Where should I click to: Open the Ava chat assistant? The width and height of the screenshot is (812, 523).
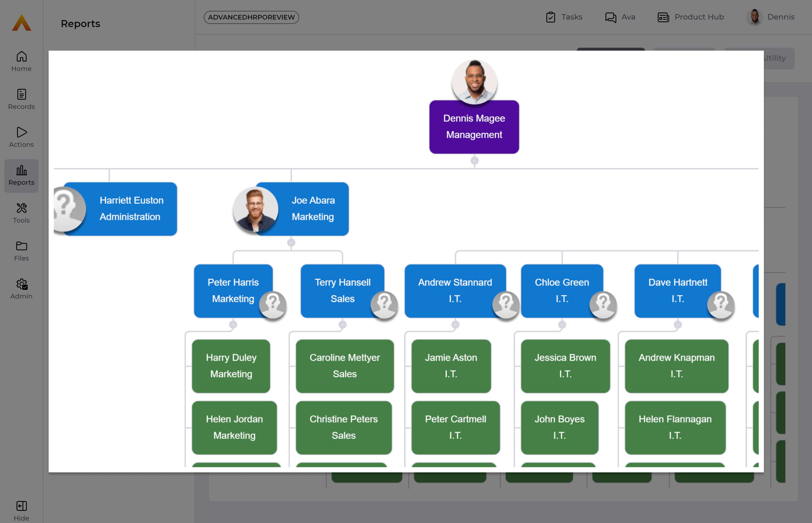(x=620, y=17)
